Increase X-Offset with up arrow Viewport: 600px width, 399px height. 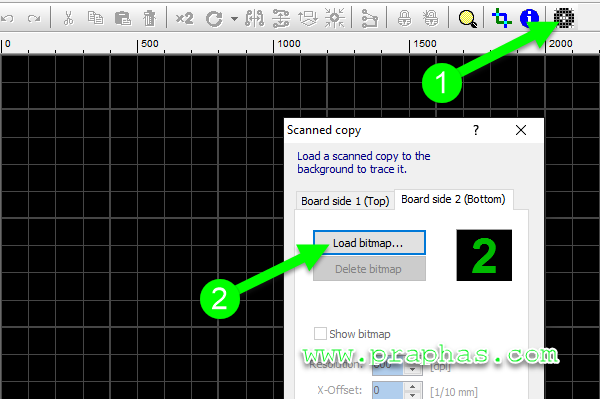click(x=412, y=386)
